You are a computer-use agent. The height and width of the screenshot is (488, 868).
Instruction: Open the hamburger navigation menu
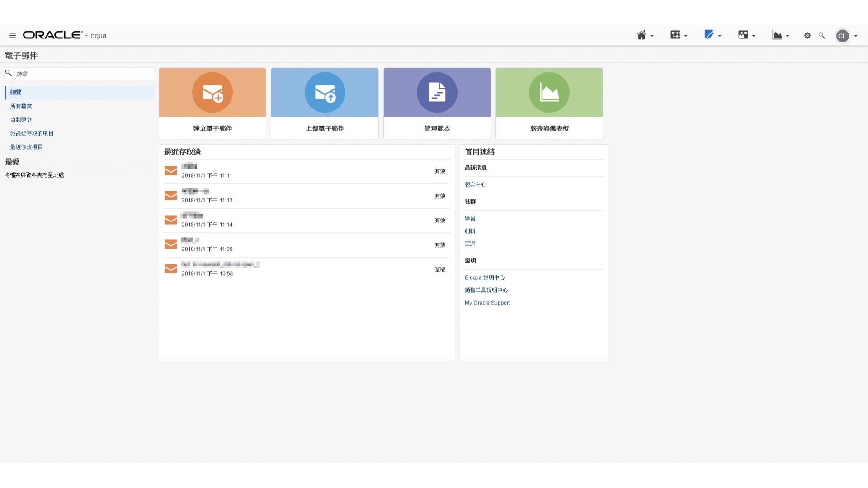(x=13, y=35)
